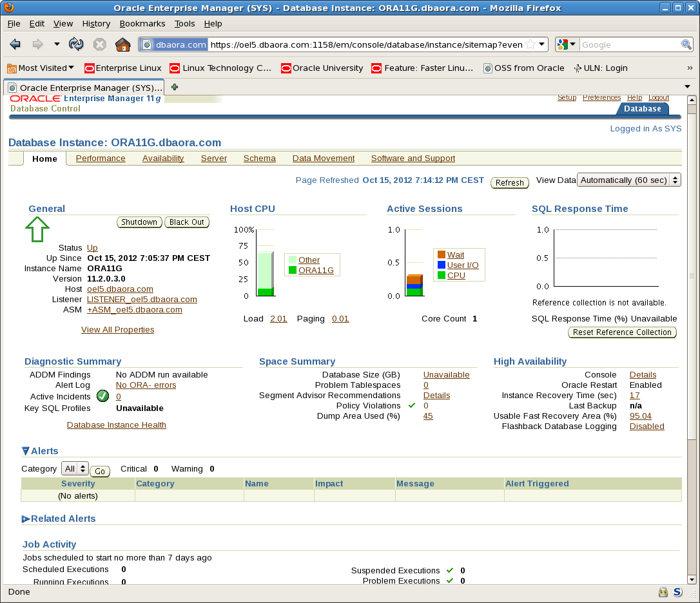The width and height of the screenshot is (700, 603).
Task: Click the ULN: Login bookmark icon
Action: (x=578, y=68)
